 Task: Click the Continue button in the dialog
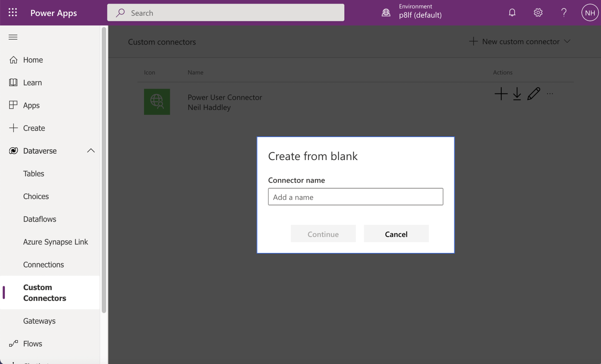(x=323, y=233)
